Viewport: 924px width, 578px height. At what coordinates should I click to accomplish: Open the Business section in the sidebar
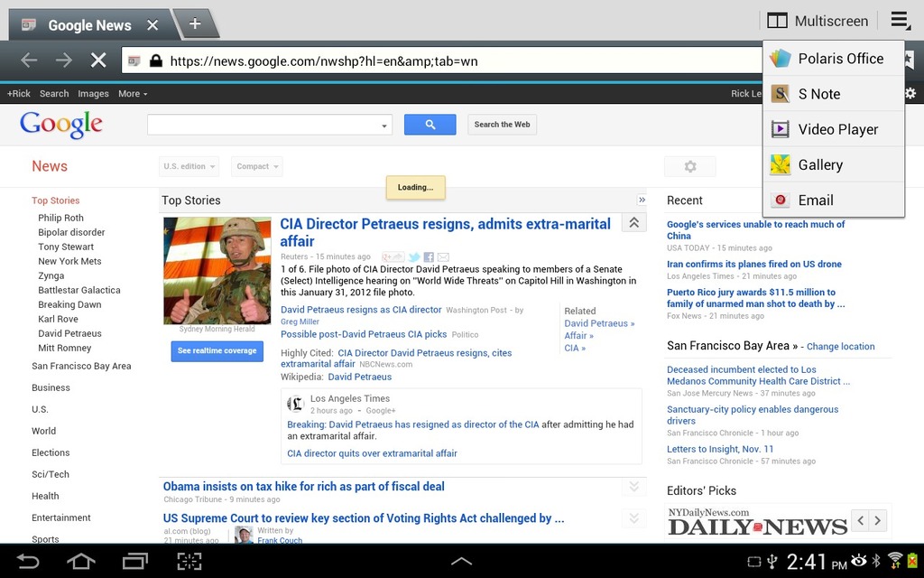[51, 387]
